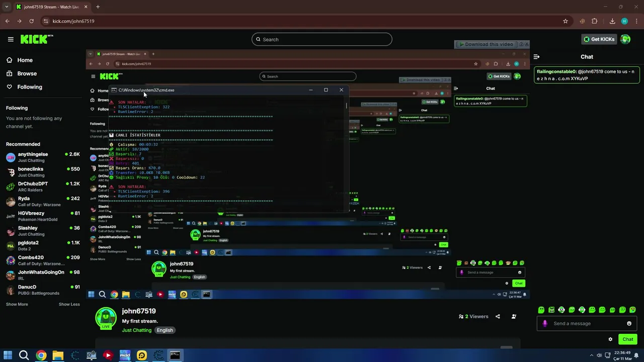Toggle the sidebar with the hamburger menu
644x362 pixels.
click(x=11, y=39)
